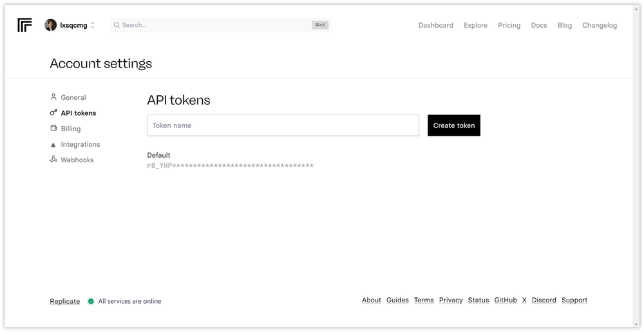Screen dimensions: 644x332
Task: Click the Integrations triangle icon
Action: (x=53, y=145)
